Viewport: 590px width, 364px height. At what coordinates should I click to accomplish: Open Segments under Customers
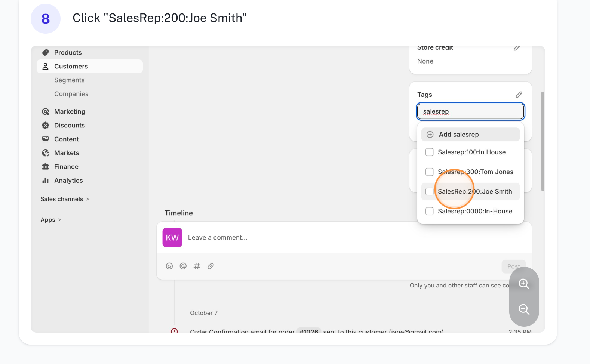(69, 80)
